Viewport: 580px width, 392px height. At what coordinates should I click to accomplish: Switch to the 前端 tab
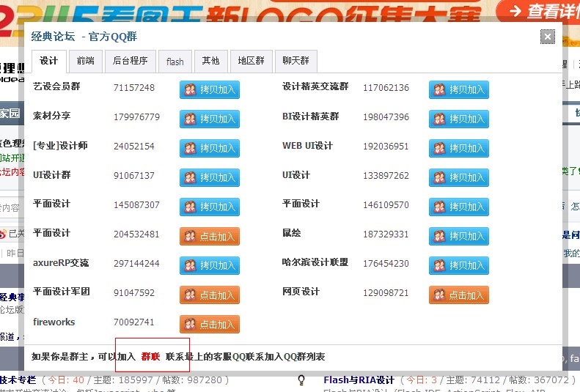86,61
